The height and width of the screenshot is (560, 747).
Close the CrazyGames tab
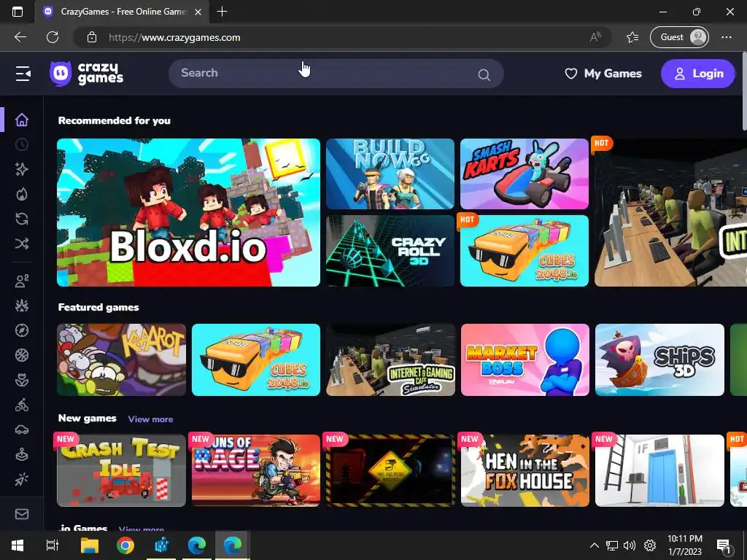pyautogui.click(x=198, y=12)
